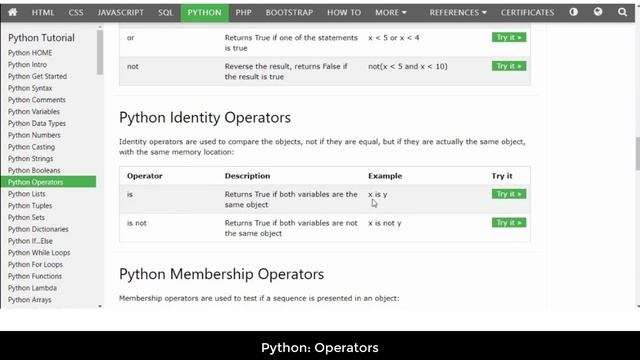The height and width of the screenshot is (360, 640).
Task: Open Python Lambda link
Action: click(x=32, y=288)
